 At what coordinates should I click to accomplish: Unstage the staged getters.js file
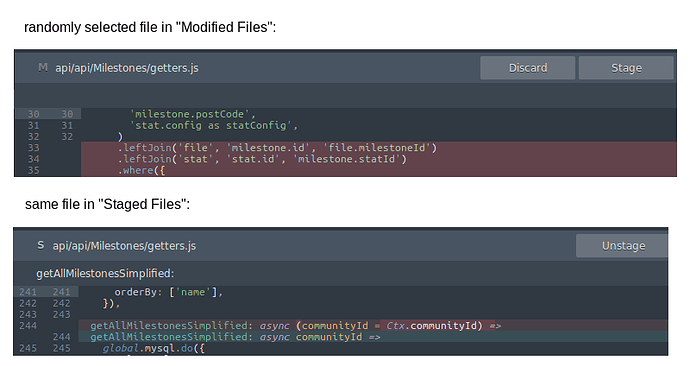622,245
